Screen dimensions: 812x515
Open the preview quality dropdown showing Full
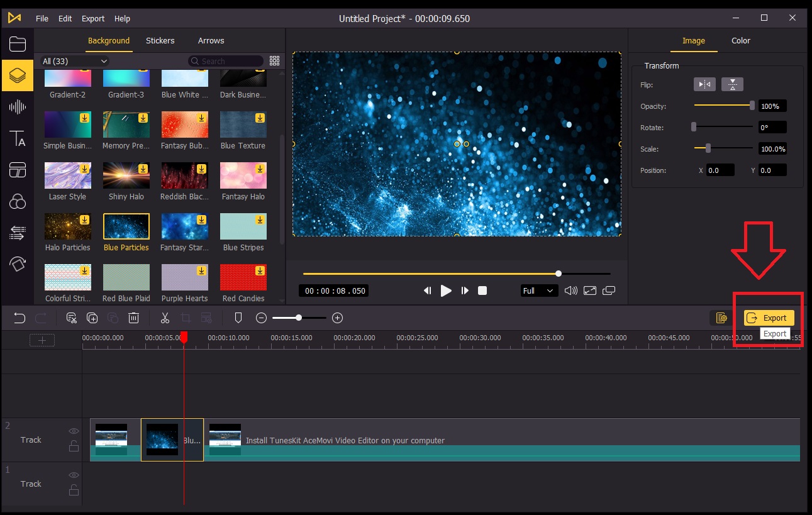click(538, 290)
